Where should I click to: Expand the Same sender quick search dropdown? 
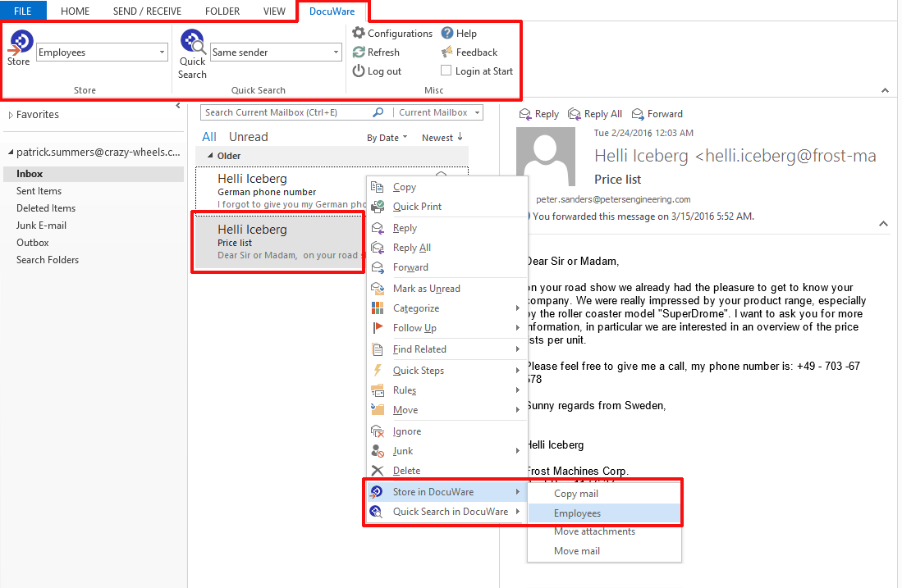[x=337, y=52]
